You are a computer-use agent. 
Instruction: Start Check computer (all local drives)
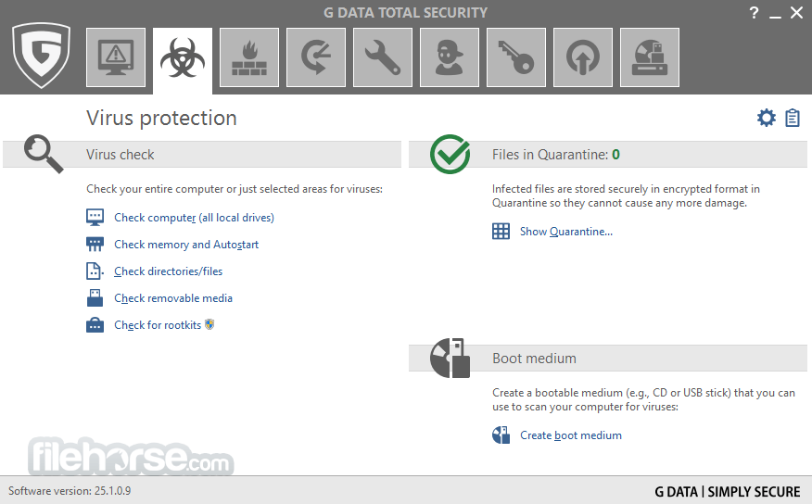[x=195, y=218]
